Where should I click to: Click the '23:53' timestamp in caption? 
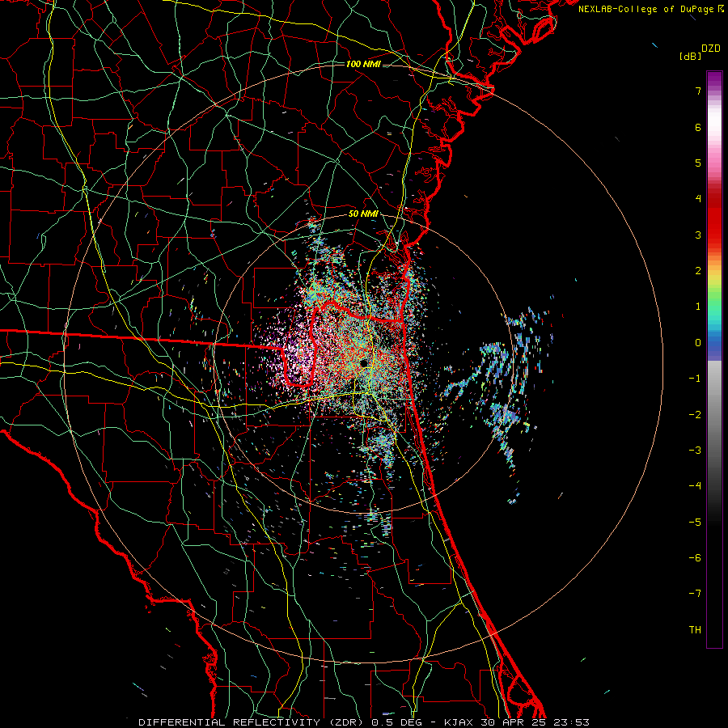[571, 722]
